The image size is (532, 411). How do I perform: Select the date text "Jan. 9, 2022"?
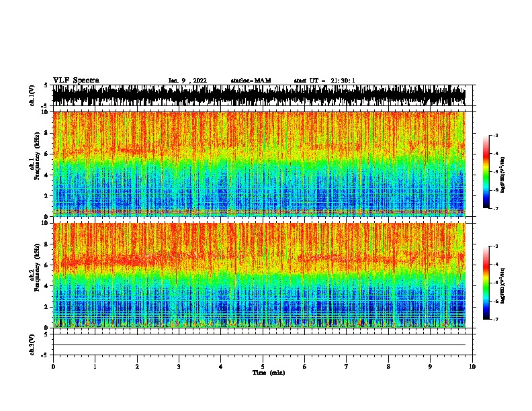[x=187, y=81]
